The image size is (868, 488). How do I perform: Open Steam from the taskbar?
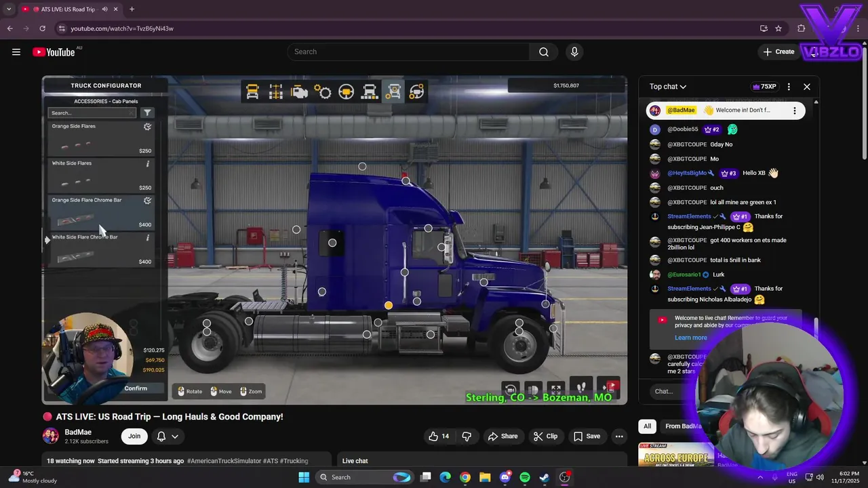(545, 477)
